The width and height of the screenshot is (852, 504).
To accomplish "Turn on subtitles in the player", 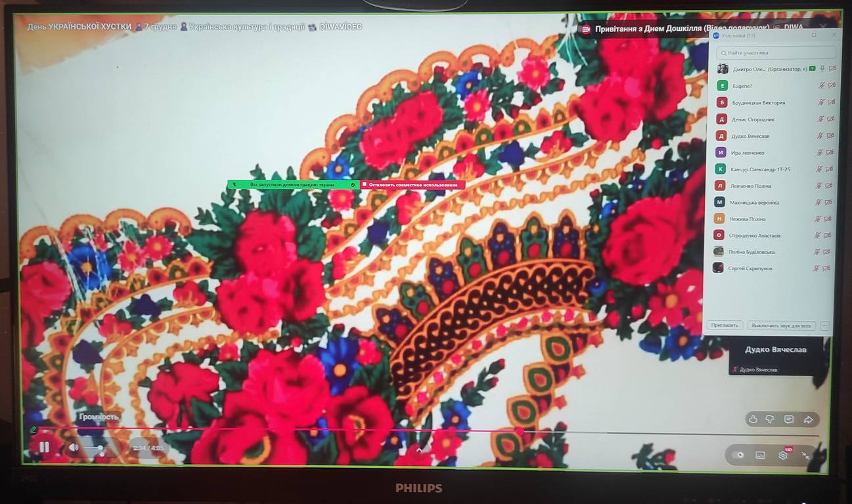I will 760,455.
